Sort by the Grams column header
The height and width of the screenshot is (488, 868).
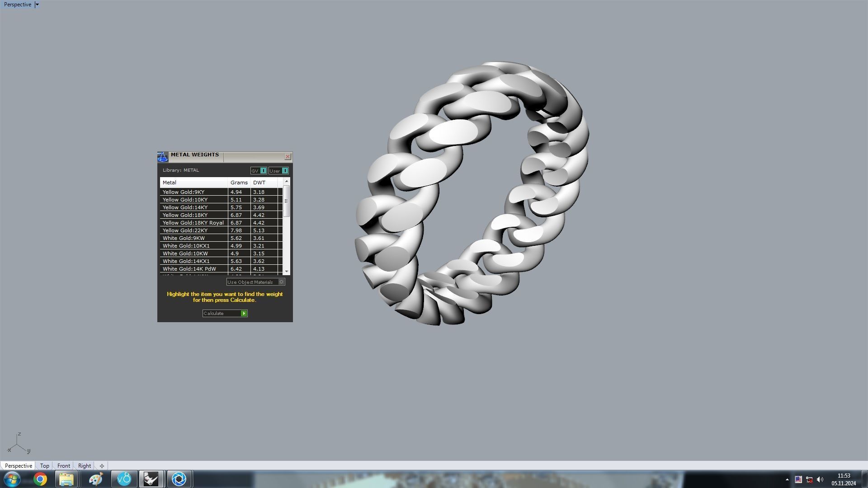[x=239, y=183]
